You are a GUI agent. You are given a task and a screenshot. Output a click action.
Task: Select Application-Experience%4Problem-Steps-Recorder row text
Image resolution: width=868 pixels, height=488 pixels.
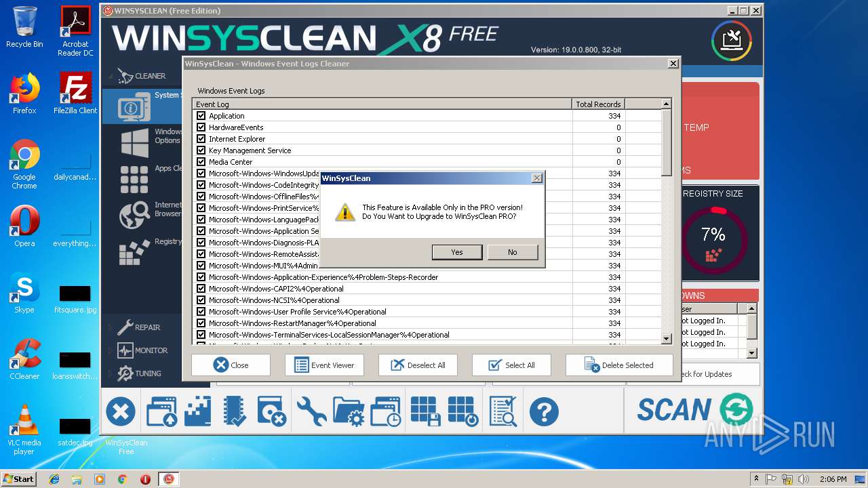pyautogui.click(x=323, y=277)
